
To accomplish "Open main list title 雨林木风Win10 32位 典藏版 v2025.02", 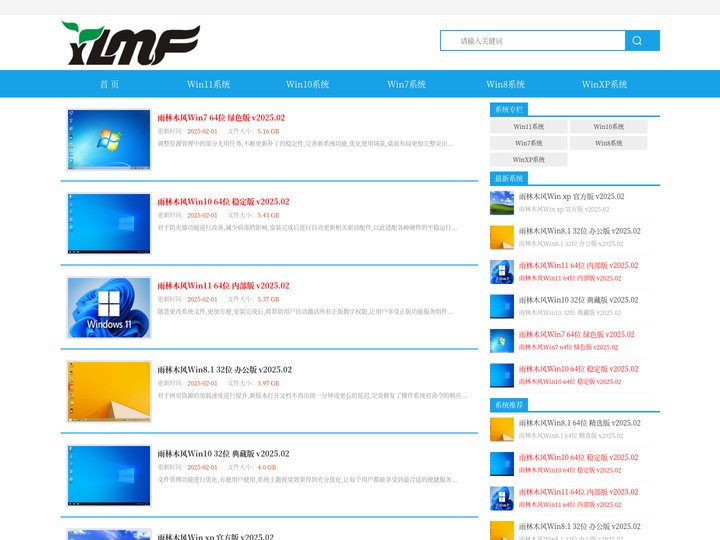I will coord(224,454).
